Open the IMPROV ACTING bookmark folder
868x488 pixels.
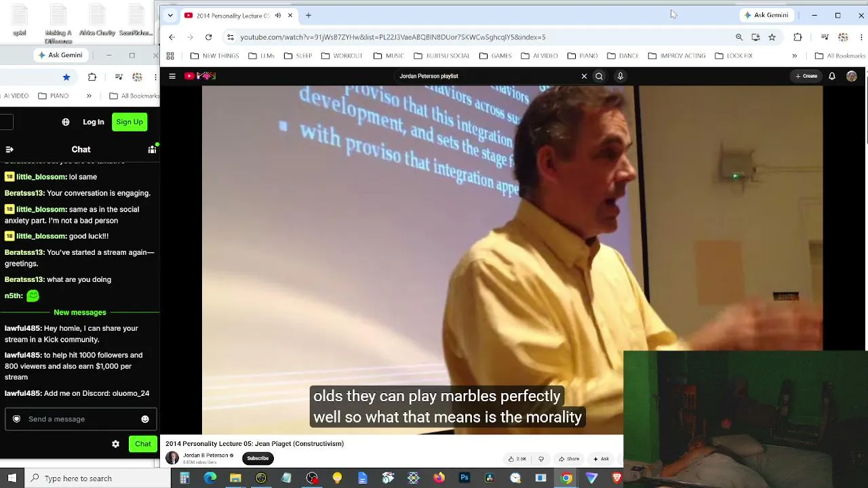click(x=677, y=56)
